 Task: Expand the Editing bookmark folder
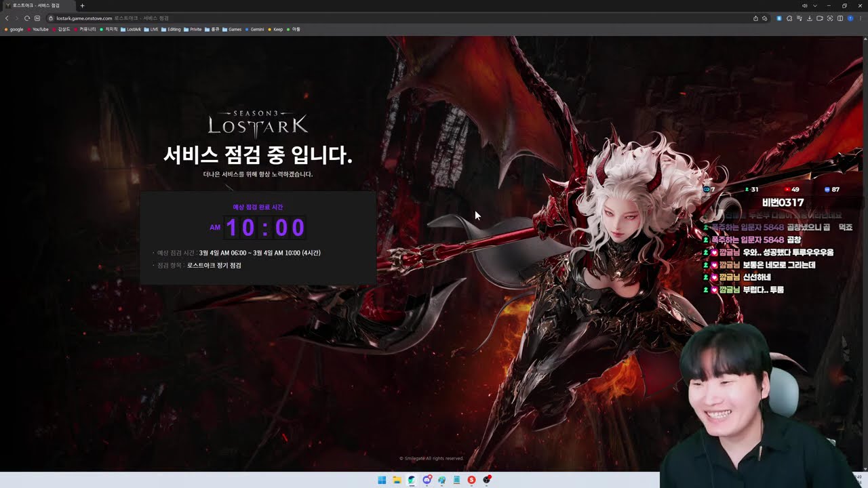[x=171, y=29]
